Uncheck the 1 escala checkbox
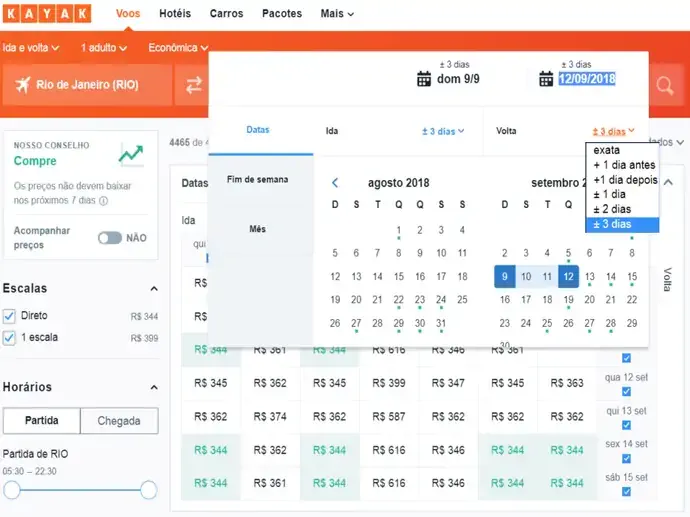The image size is (690, 517). pos(9,338)
